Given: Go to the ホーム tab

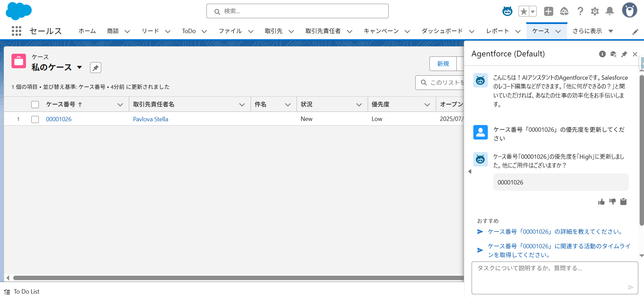Looking at the screenshot, I should click(87, 31).
